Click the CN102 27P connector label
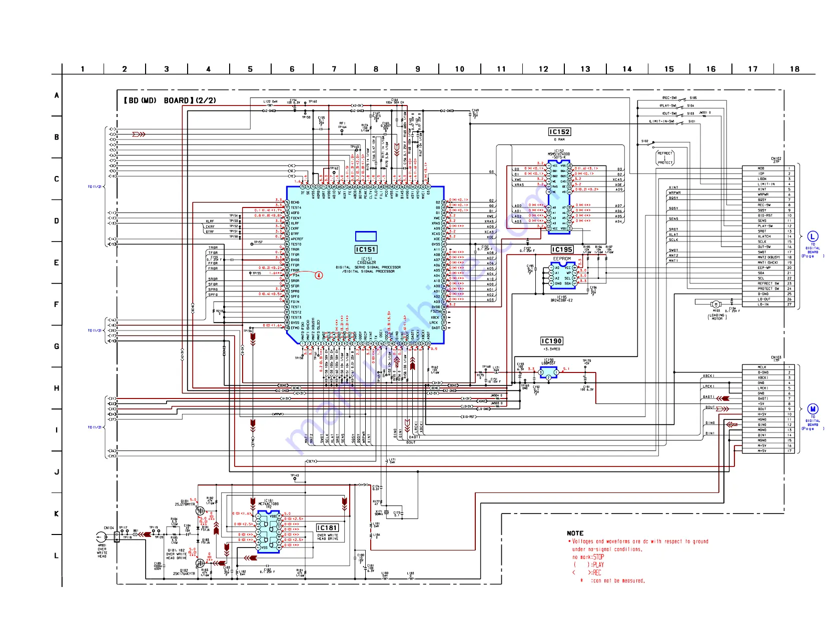The width and height of the screenshot is (840, 631). coord(776,160)
